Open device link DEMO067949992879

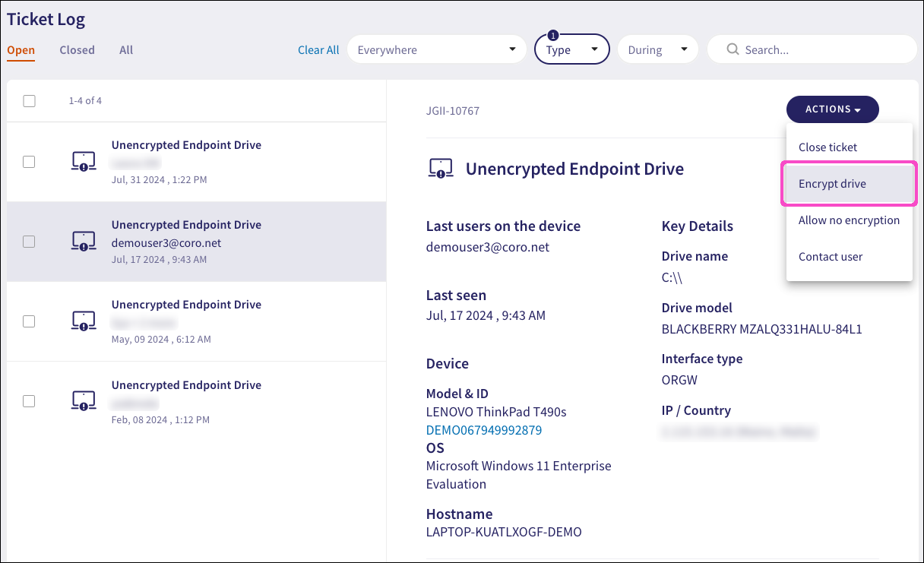[x=484, y=430]
